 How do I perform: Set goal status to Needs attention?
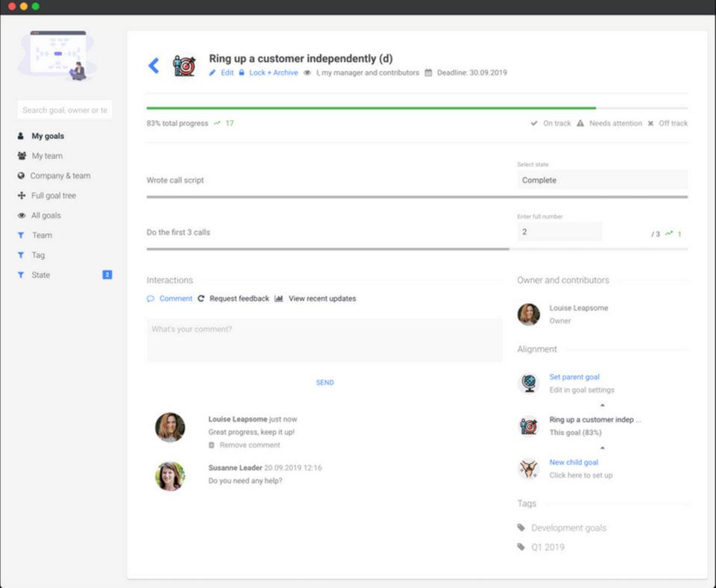[609, 123]
